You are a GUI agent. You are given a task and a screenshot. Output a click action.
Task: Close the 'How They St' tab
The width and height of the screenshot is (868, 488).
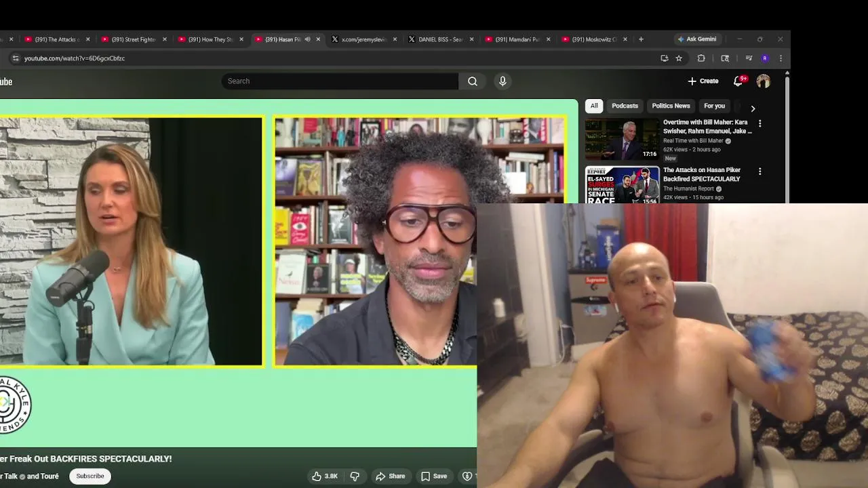[241, 39]
